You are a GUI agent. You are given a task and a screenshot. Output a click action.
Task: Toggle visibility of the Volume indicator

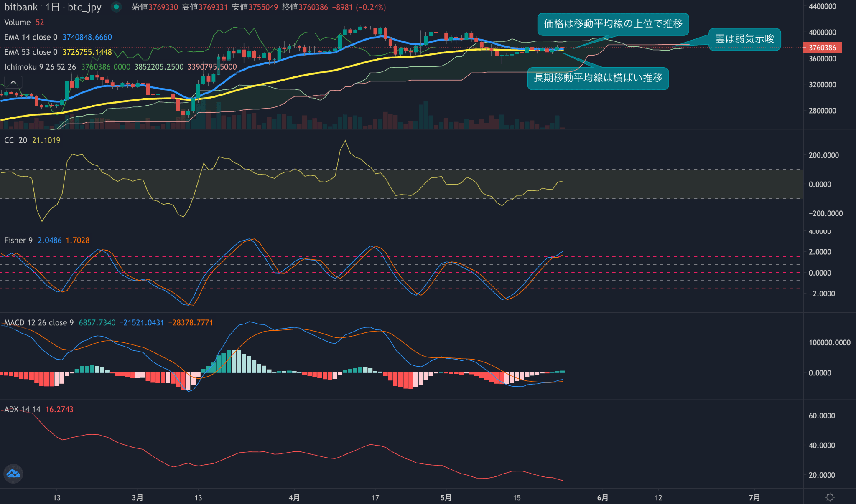coord(18,22)
